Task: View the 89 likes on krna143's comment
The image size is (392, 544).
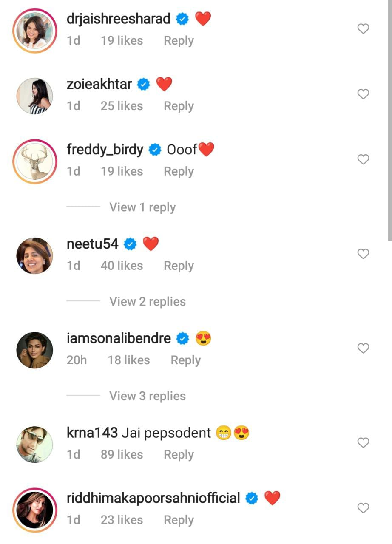Action: (x=122, y=455)
